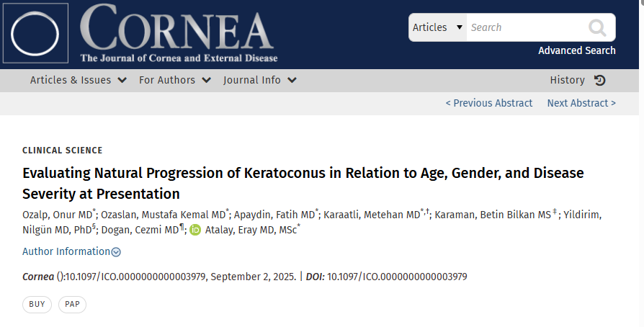Click the green ORCID iD icon
644x327 pixels.
[x=195, y=229]
